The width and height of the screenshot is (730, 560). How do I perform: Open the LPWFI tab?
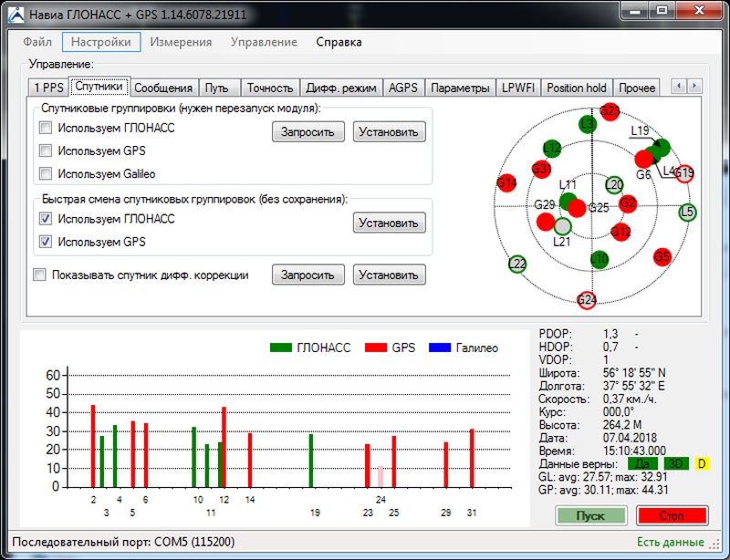[x=518, y=88]
